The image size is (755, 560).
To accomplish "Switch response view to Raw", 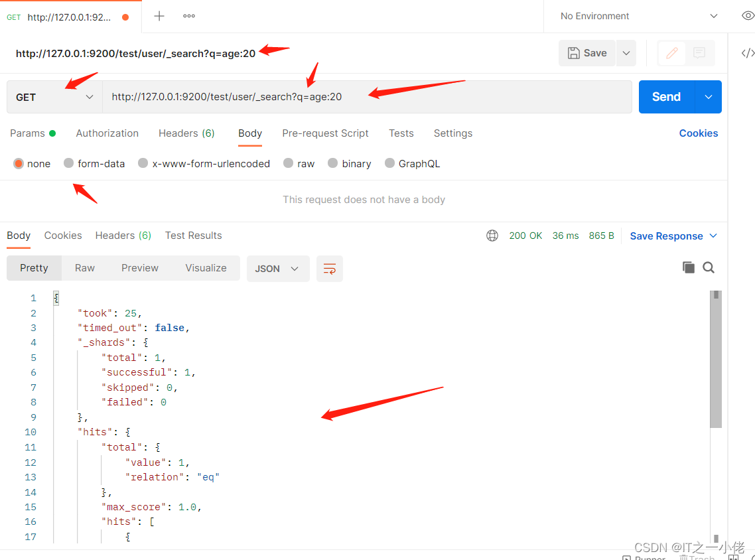I will click(85, 268).
